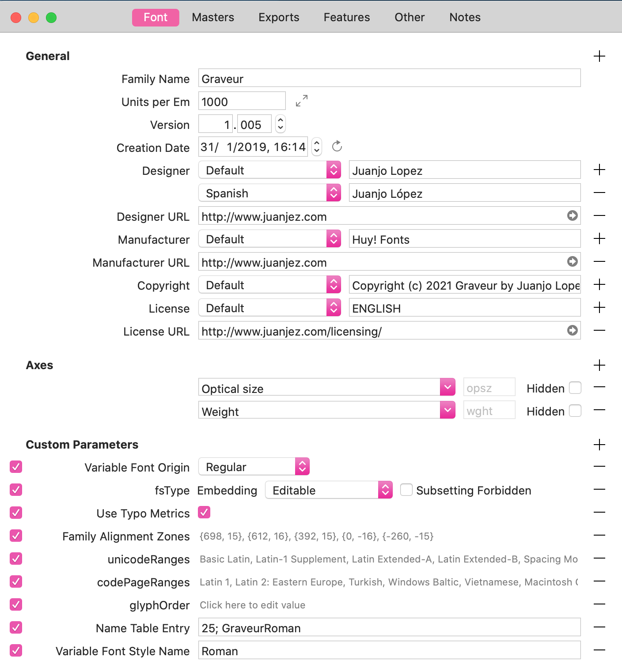This screenshot has height=672, width=622.
Task: Add a General field with the plus icon
Action: pos(599,56)
